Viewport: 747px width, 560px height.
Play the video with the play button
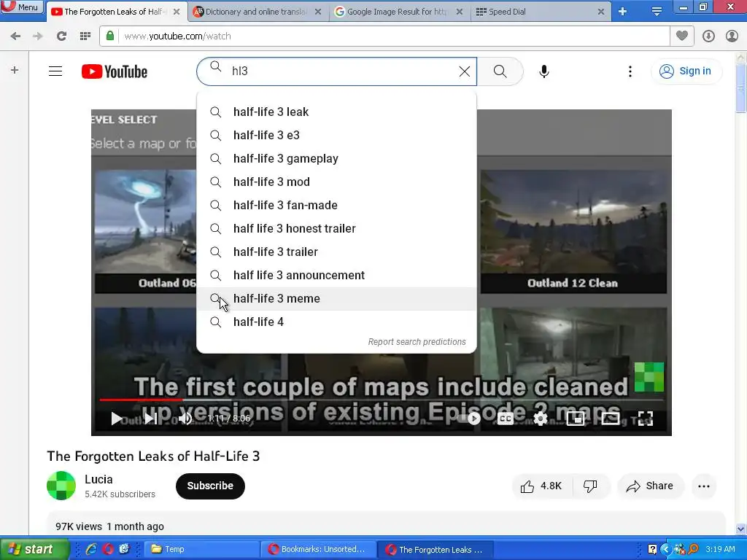pos(116,419)
